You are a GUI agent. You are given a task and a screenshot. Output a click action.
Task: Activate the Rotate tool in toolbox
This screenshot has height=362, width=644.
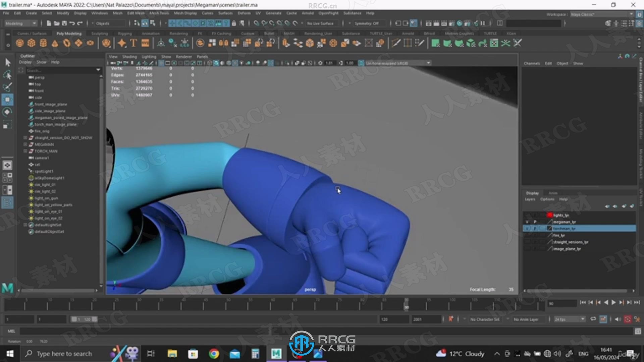tap(7, 112)
